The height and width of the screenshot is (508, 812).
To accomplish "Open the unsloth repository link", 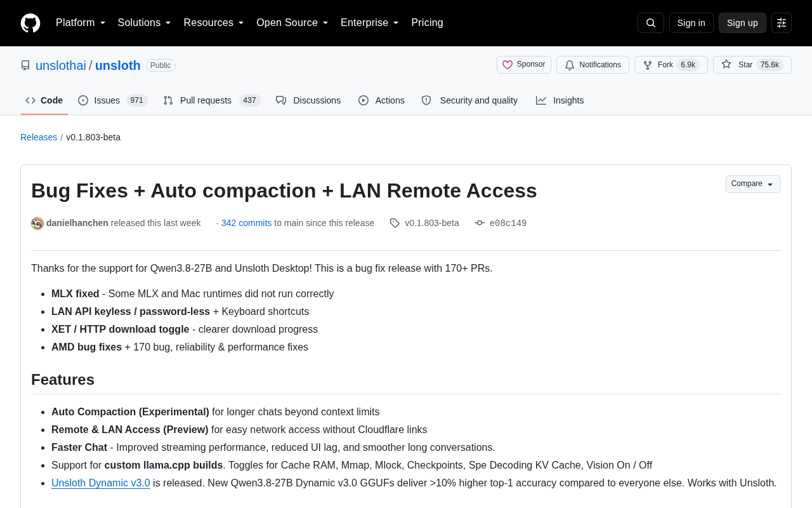I will [x=118, y=65].
